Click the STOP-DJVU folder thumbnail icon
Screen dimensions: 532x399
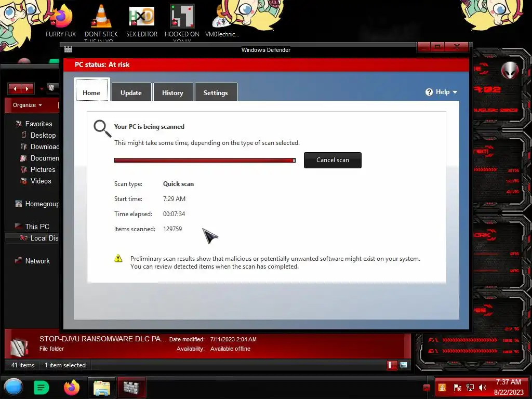pyautogui.click(x=19, y=346)
